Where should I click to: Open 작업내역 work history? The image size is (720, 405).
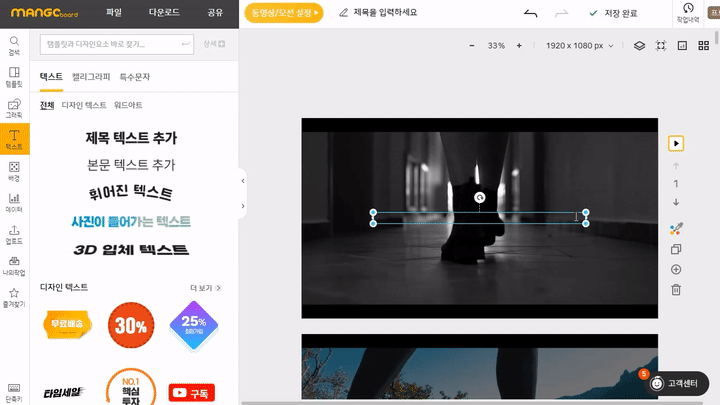tap(688, 13)
